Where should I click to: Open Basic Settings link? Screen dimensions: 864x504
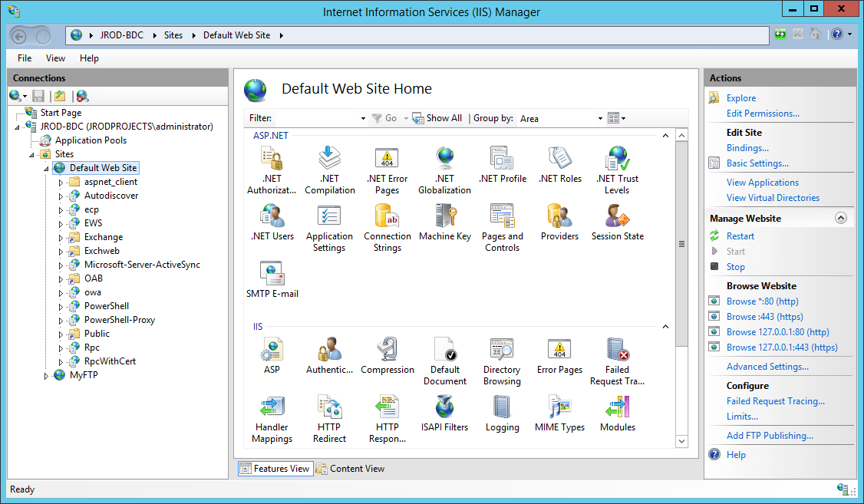[x=757, y=163]
